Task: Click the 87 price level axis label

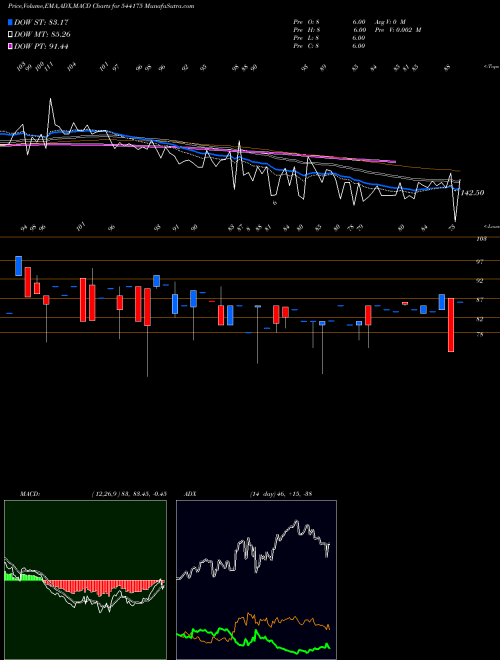Action: (x=479, y=300)
